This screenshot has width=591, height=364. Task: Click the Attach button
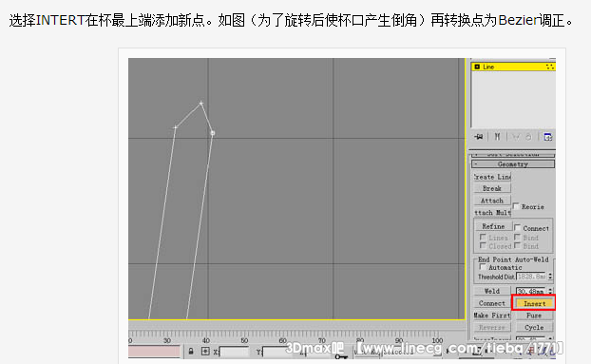point(492,201)
